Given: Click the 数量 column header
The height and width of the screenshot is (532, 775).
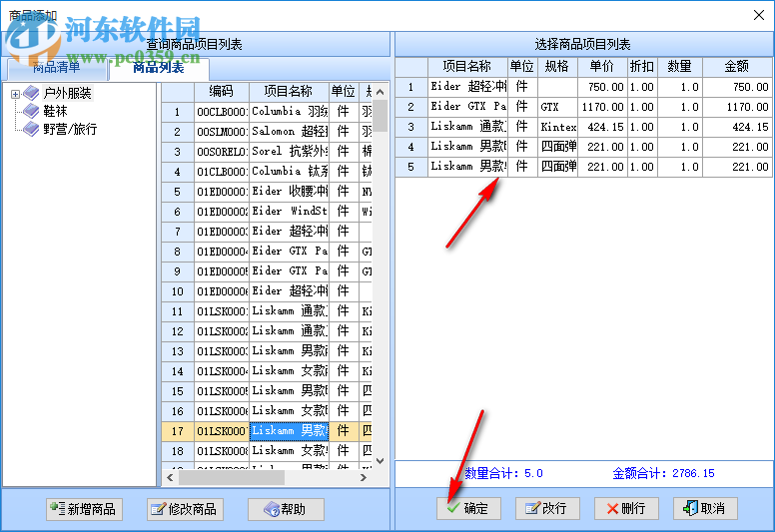Looking at the screenshot, I should (x=679, y=67).
